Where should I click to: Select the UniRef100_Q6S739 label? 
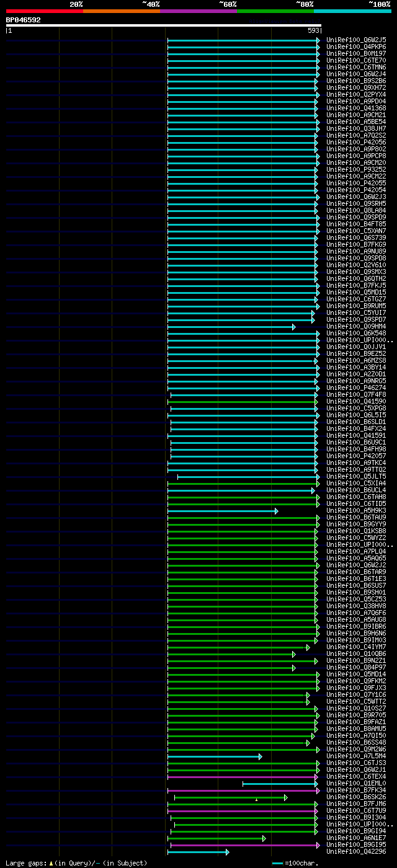tap(356, 237)
